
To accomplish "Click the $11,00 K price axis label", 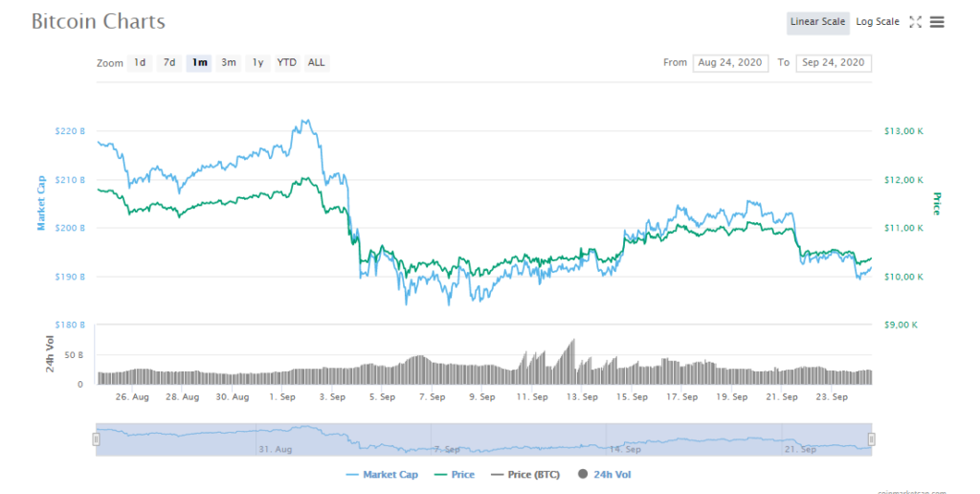I will 903,228.
